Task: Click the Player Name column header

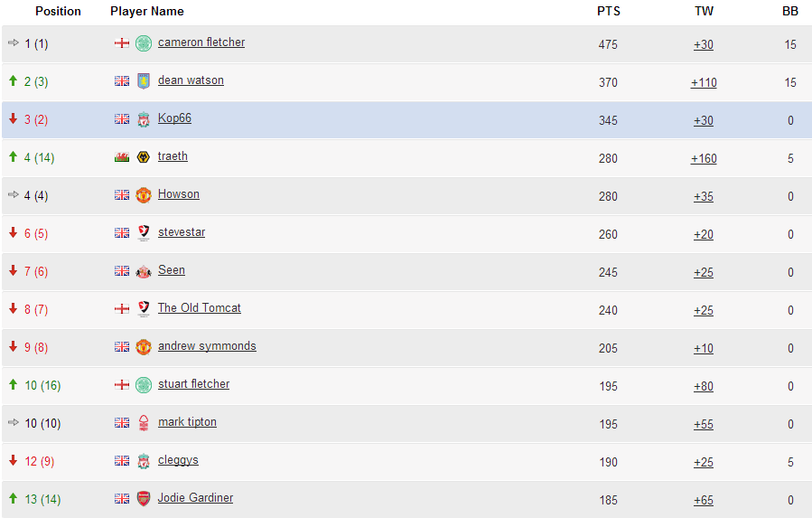Action: tap(147, 12)
